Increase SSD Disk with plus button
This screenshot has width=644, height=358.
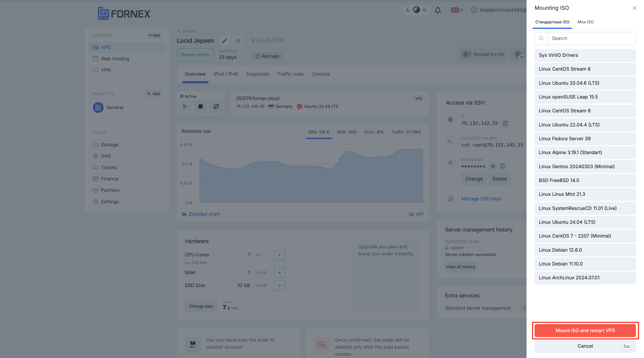point(279,286)
